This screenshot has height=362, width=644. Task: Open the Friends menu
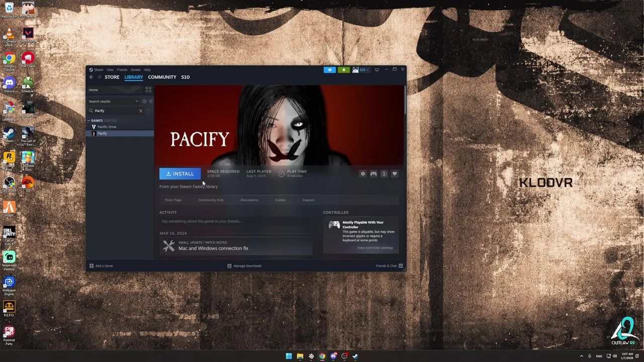point(122,70)
